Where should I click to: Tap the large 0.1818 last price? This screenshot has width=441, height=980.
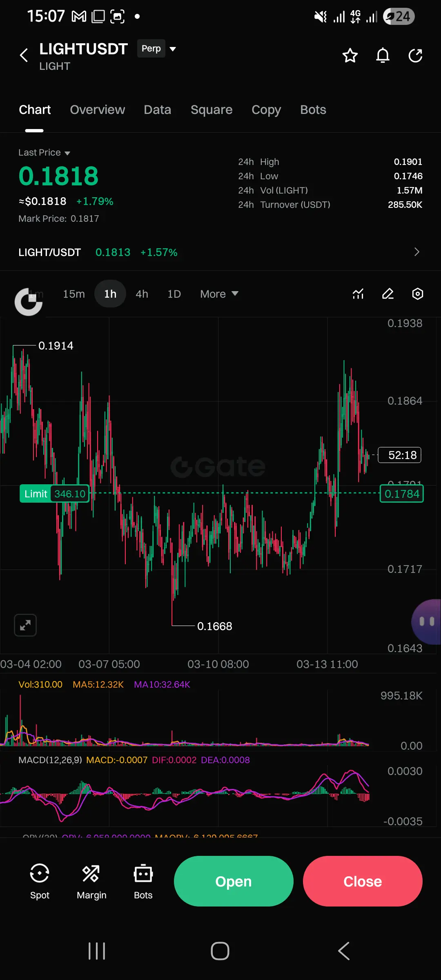coord(58,176)
